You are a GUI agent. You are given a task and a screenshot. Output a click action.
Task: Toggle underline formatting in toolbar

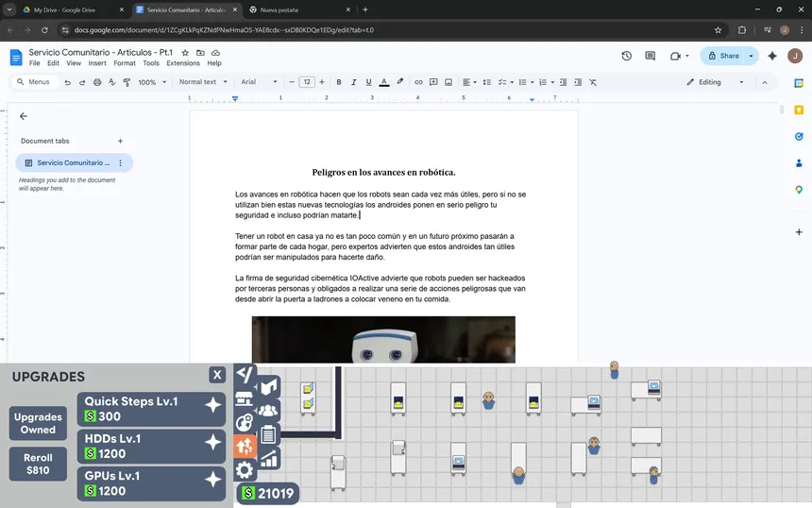click(x=369, y=82)
